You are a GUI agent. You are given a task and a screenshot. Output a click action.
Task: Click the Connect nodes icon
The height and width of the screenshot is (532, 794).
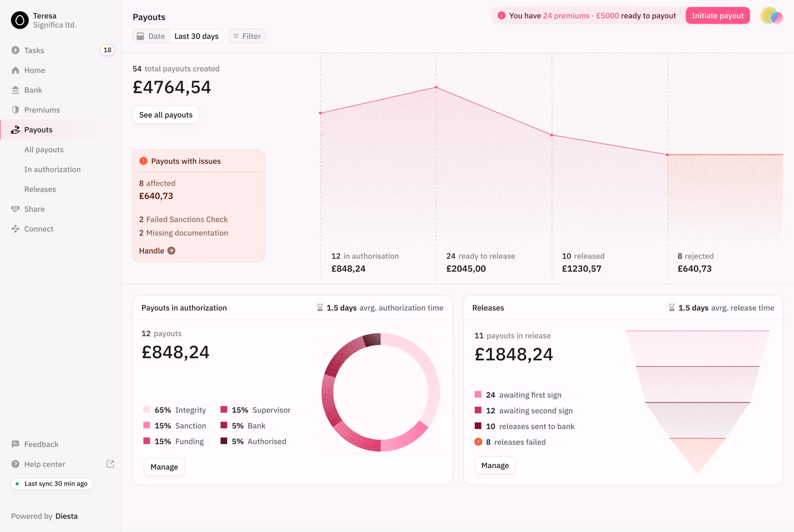tap(15, 229)
